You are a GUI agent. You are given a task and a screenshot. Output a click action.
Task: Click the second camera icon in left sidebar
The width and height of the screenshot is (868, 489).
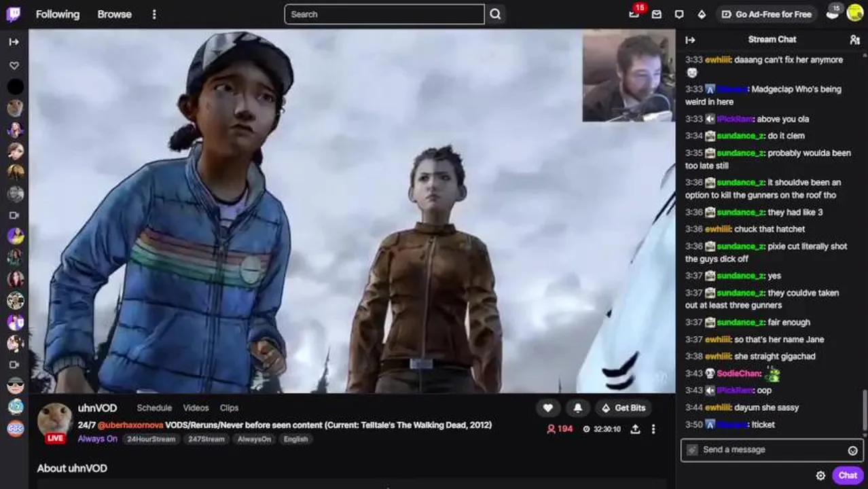pyautogui.click(x=14, y=365)
